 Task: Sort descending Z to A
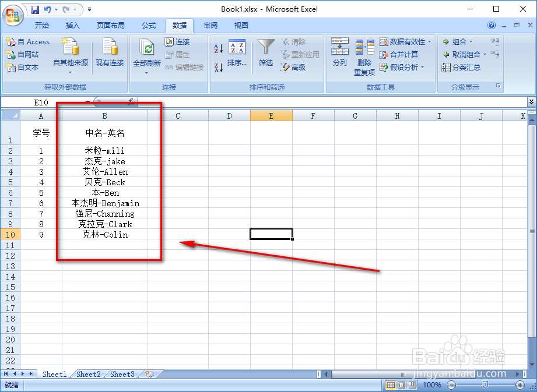(218, 68)
